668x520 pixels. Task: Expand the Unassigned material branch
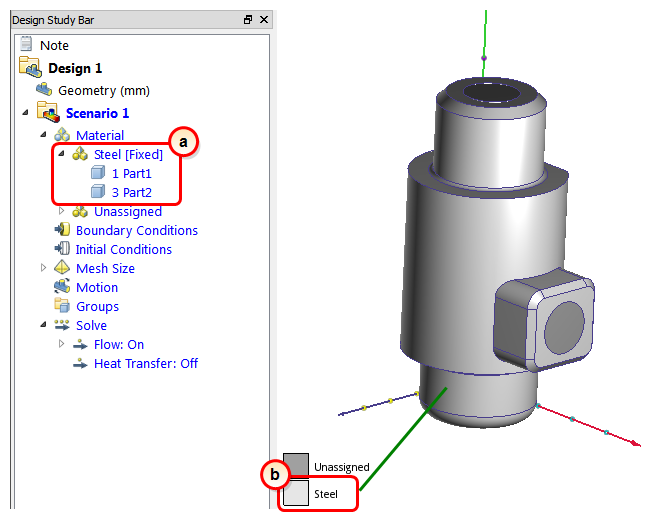tap(61, 210)
